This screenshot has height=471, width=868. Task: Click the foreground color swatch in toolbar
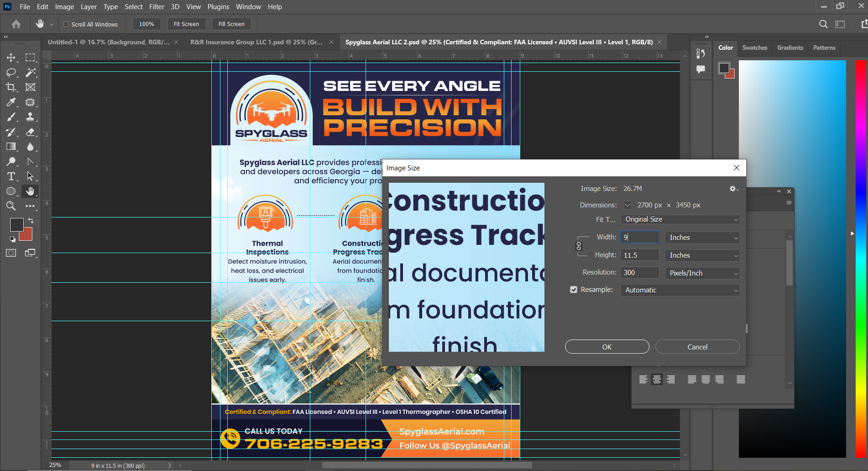click(x=17, y=224)
